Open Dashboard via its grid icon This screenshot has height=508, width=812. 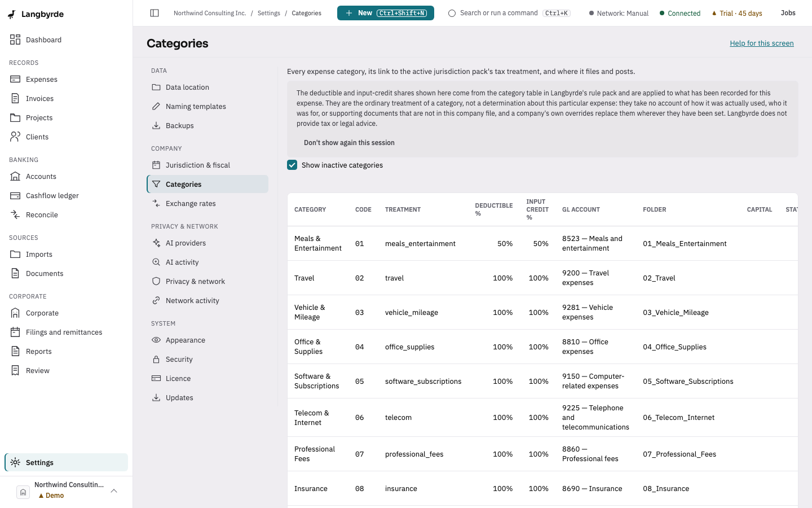pyautogui.click(x=15, y=40)
